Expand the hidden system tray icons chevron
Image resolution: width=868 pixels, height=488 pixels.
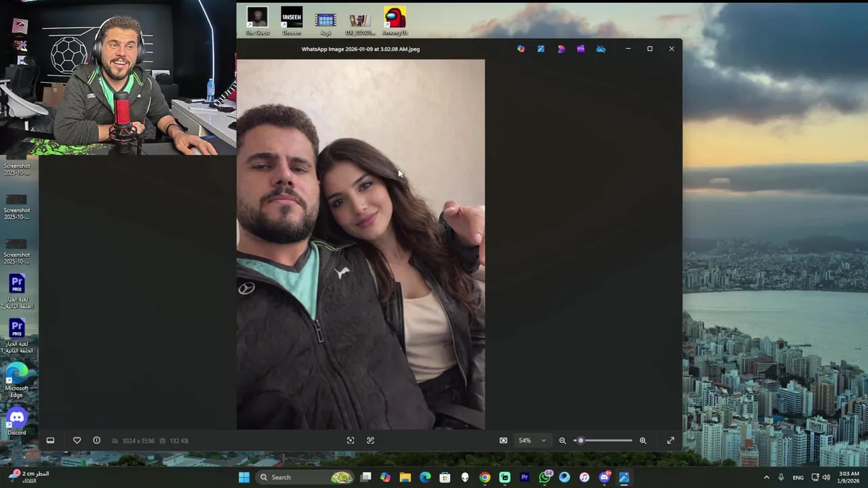(766, 477)
